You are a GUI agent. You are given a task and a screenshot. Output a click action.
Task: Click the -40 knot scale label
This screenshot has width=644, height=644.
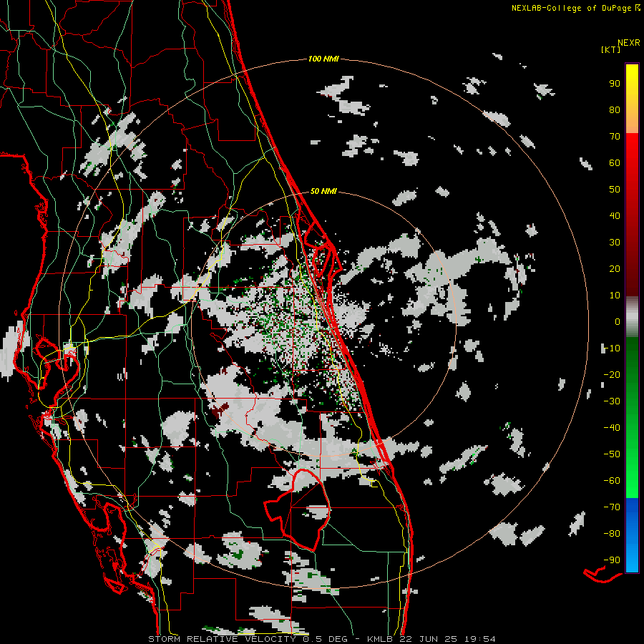coord(612,428)
